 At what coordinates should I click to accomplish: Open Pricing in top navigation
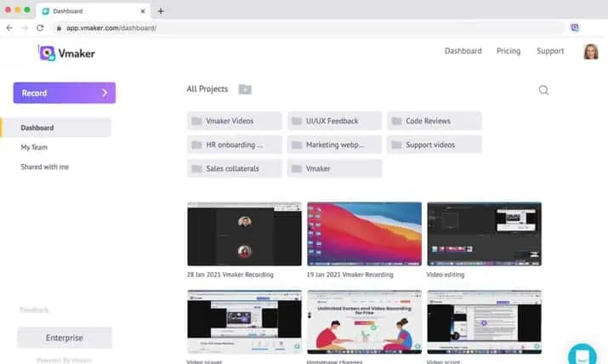tap(509, 51)
